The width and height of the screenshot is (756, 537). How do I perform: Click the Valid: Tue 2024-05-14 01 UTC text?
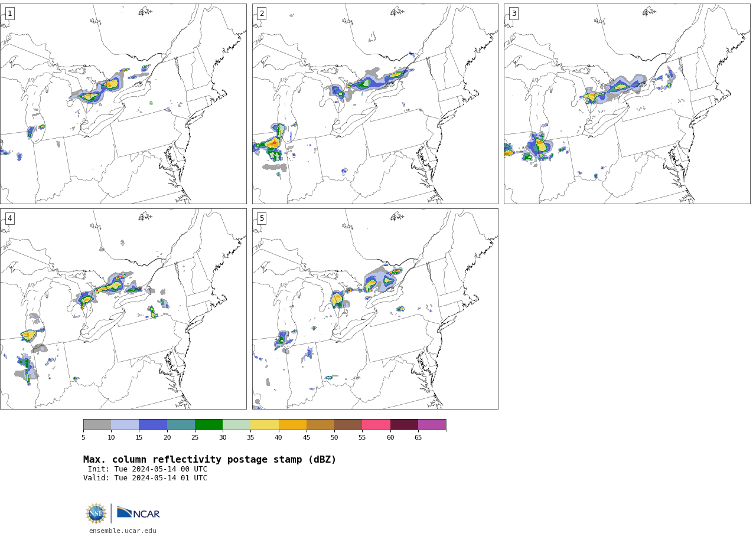(x=145, y=478)
